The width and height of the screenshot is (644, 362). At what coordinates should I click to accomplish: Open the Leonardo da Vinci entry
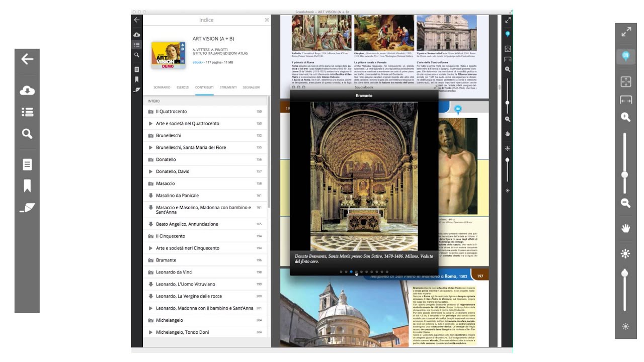click(205, 272)
